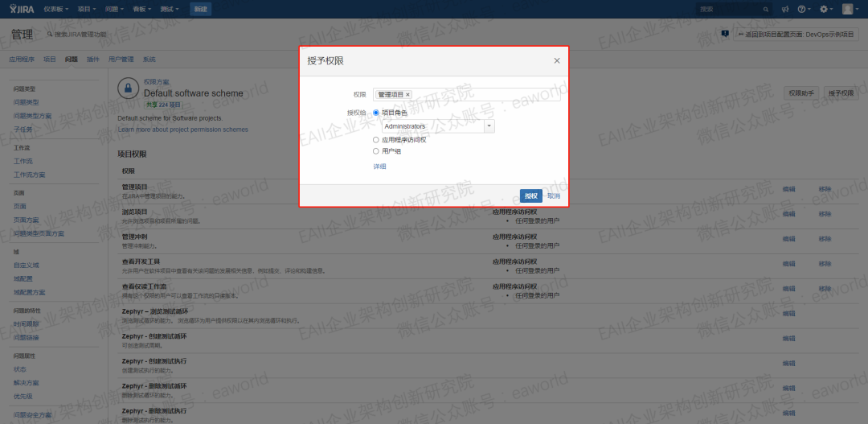Open the help question-mark menu
This screenshot has height=424, width=868.
pos(804,10)
